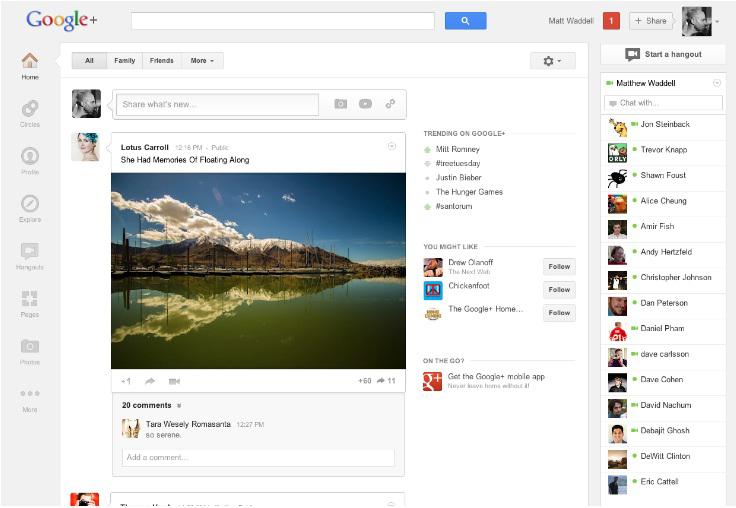Add photo via camera icon in share box
Screen dimensions: 736x508
pos(341,104)
